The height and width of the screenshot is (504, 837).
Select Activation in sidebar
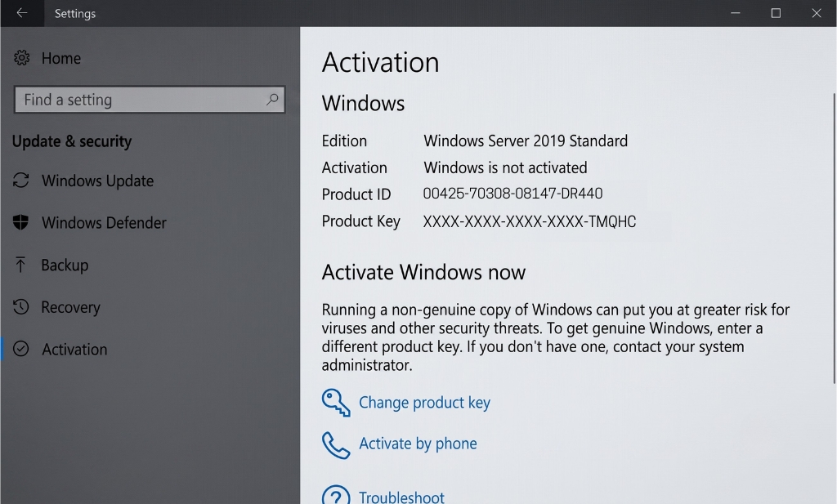coord(74,350)
